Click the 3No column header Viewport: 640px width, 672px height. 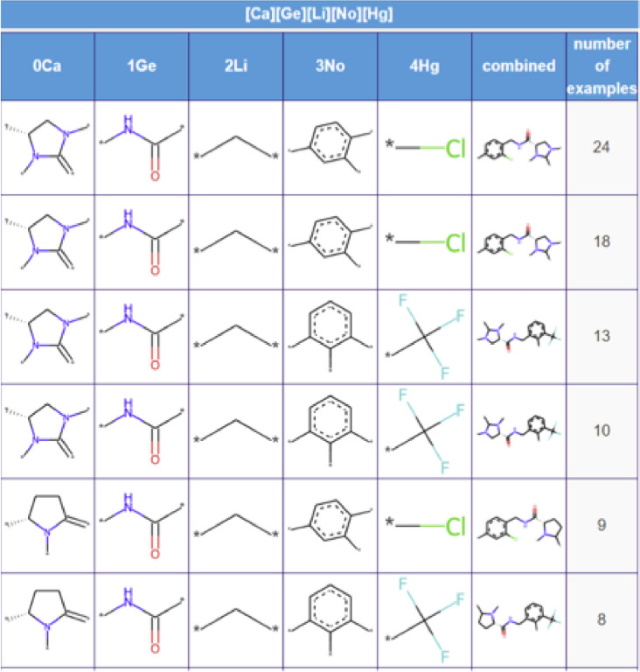point(330,66)
